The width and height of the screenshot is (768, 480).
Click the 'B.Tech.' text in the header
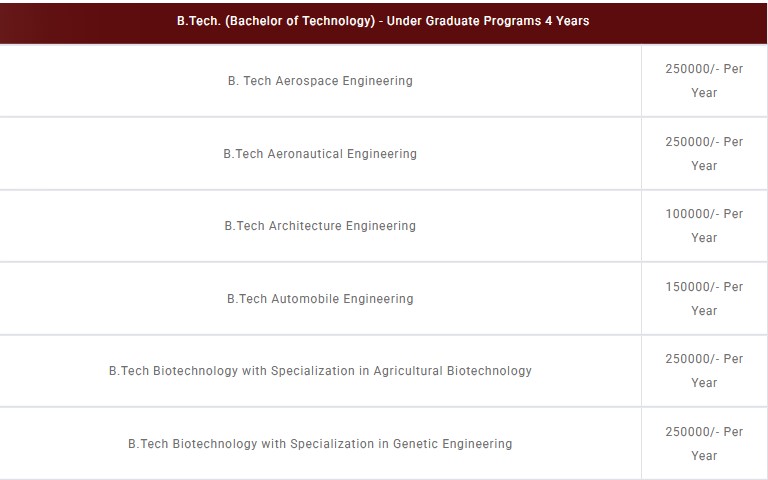199,20
